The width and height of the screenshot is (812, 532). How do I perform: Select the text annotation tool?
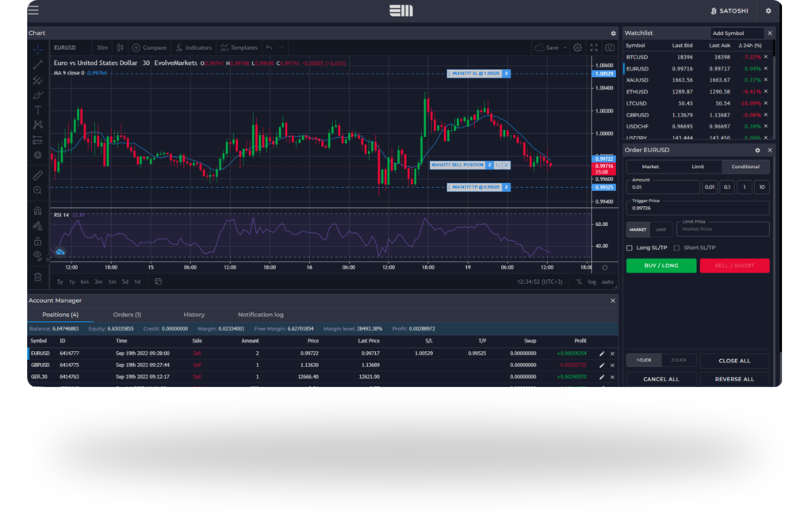click(37, 109)
